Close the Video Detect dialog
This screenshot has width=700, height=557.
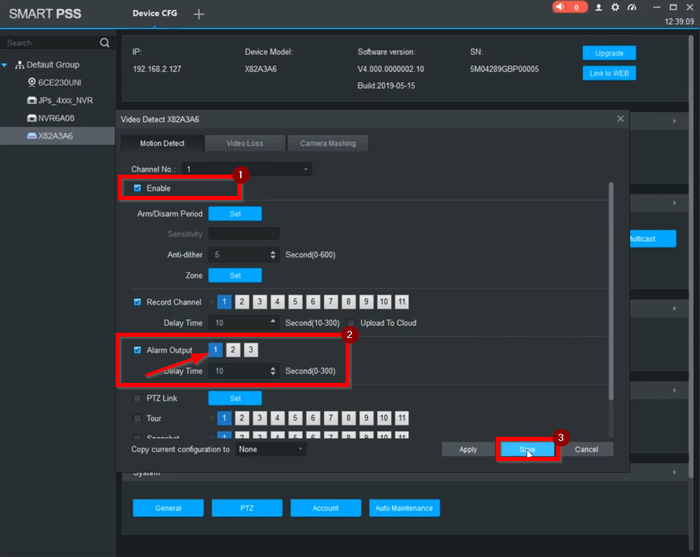tap(620, 119)
